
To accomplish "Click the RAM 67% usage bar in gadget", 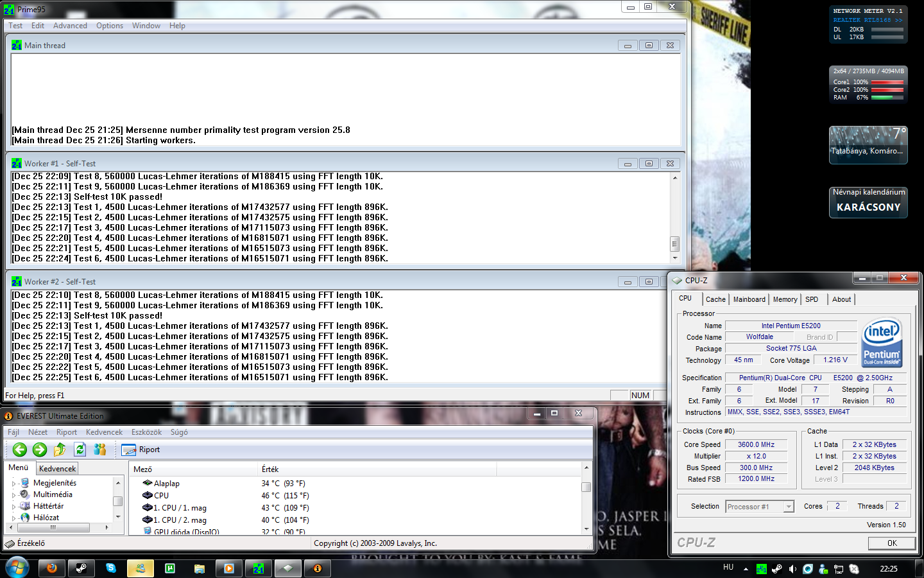I will [x=887, y=98].
